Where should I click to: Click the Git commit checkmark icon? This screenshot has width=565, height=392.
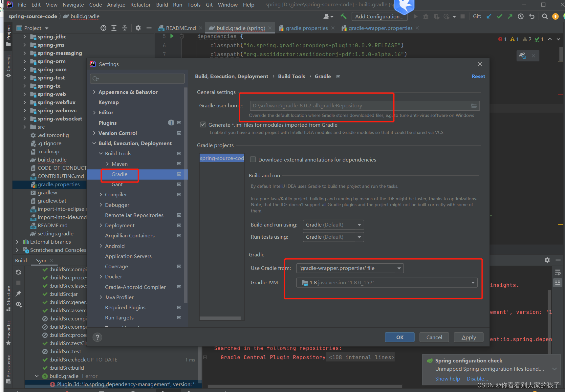(x=499, y=16)
